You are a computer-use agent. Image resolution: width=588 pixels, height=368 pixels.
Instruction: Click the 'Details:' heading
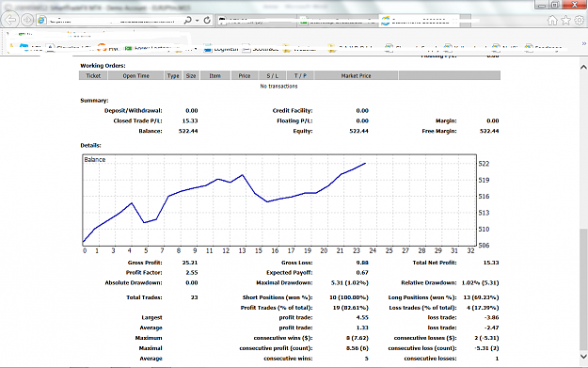[x=90, y=146]
